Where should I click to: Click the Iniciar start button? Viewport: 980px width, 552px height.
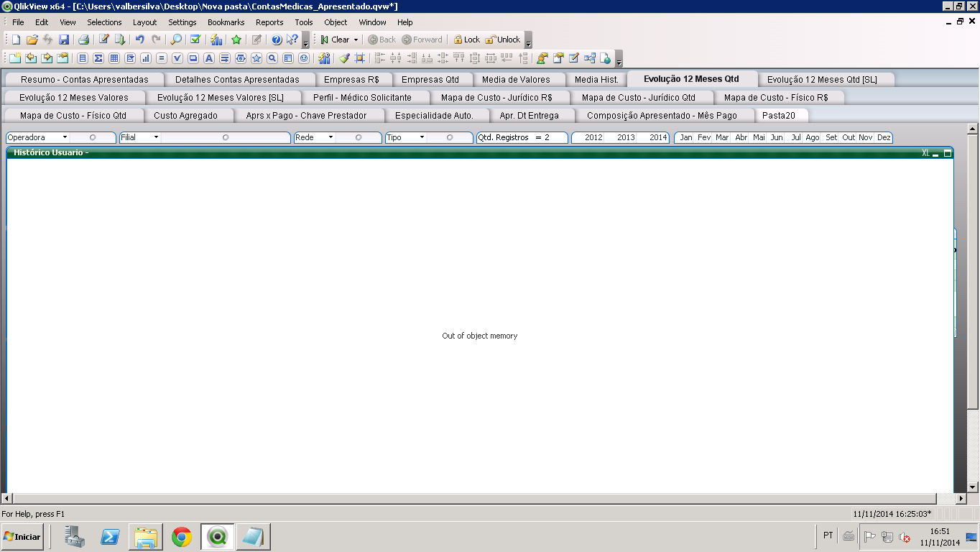(22, 537)
